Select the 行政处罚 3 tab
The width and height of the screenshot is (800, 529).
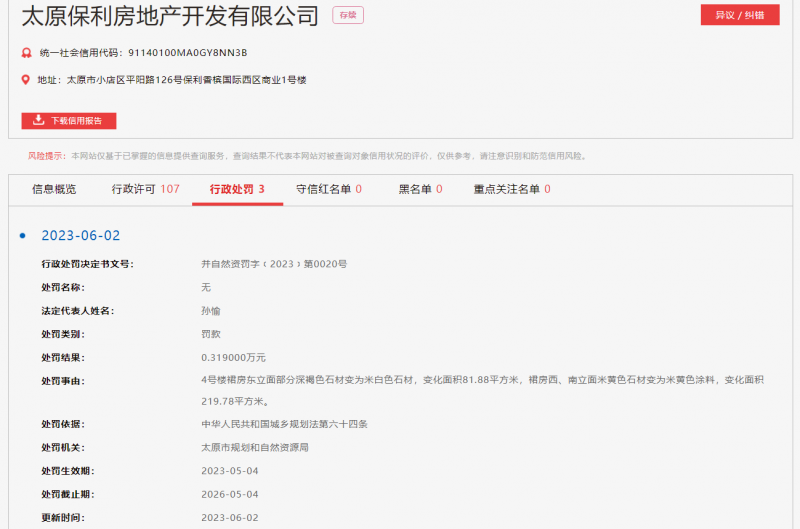(237, 189)
